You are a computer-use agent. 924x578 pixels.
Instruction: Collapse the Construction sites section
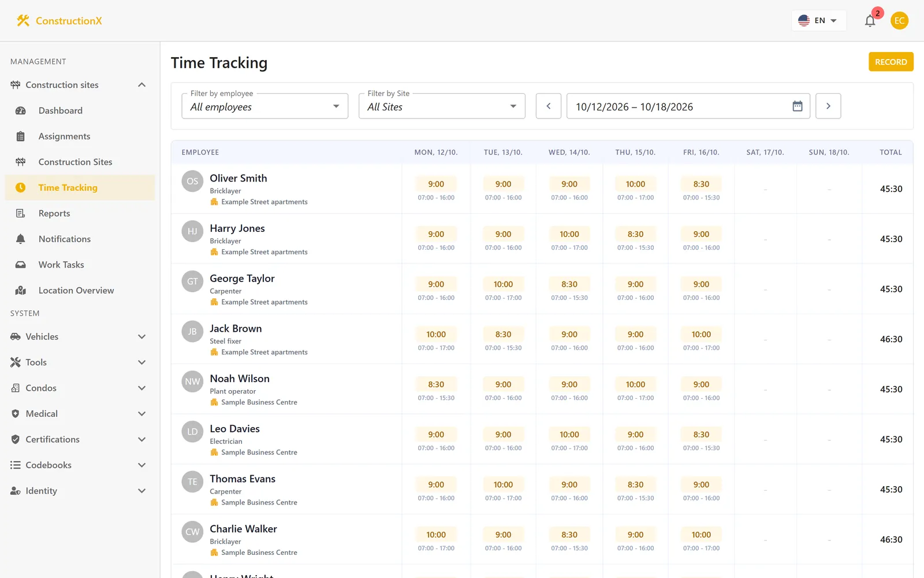pos(80,85)
